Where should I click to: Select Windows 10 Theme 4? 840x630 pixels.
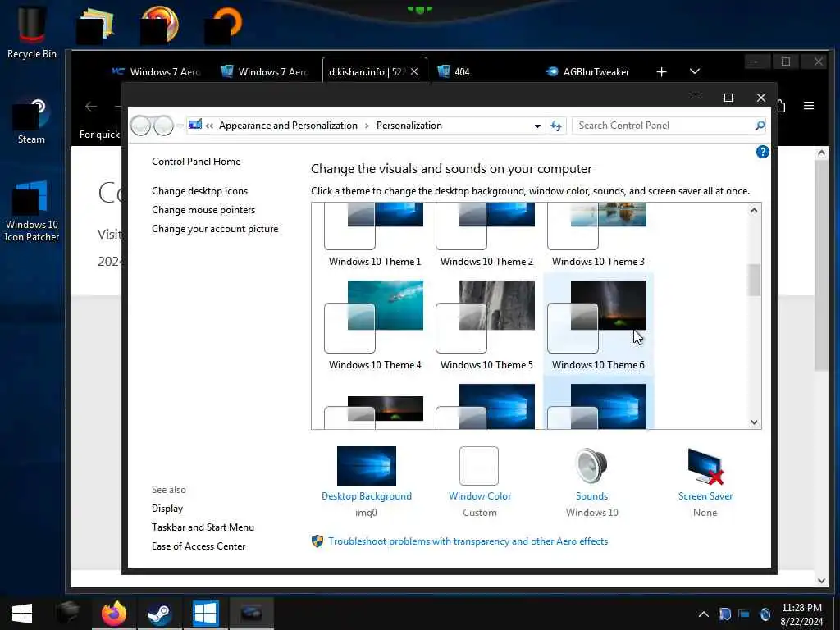click(374, 325)
